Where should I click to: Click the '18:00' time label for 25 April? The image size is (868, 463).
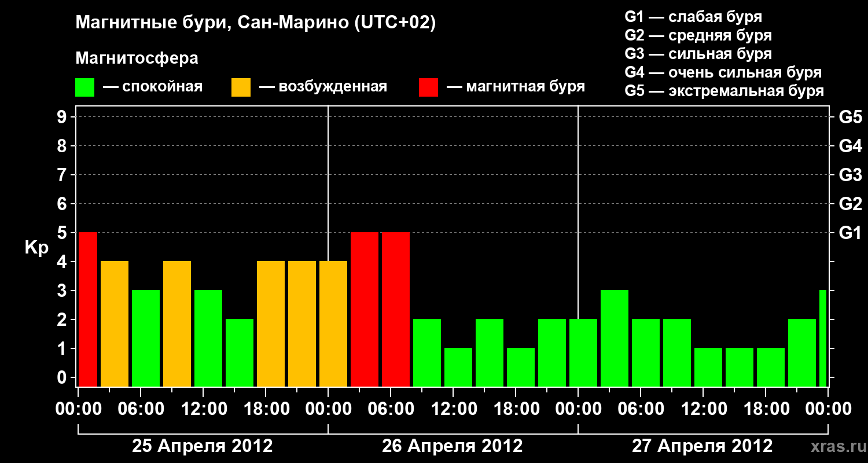coord(266,409)
